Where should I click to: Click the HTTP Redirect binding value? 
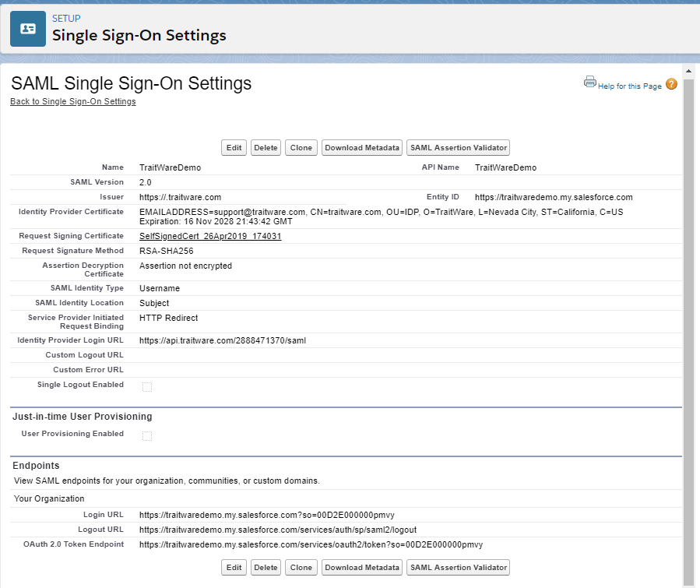click(x=168, y=318)
